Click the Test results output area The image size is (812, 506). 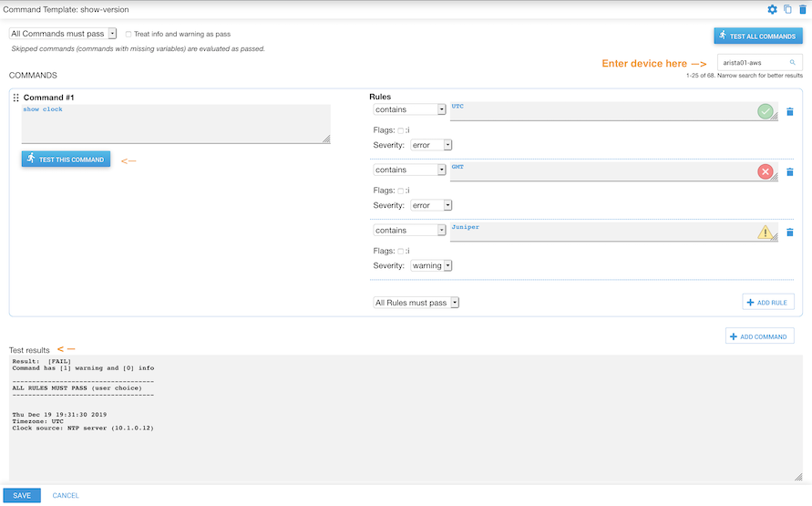(x=406, y=418)
